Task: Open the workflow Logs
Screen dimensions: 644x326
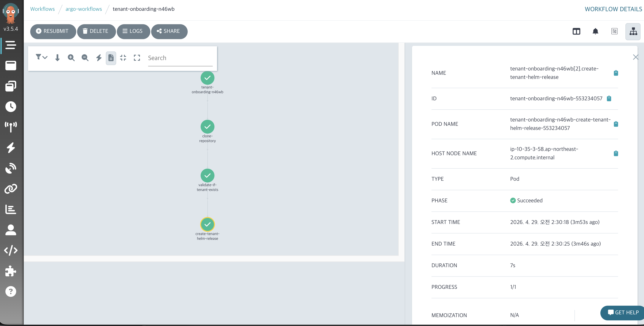Action: click(x=133, y=31)
